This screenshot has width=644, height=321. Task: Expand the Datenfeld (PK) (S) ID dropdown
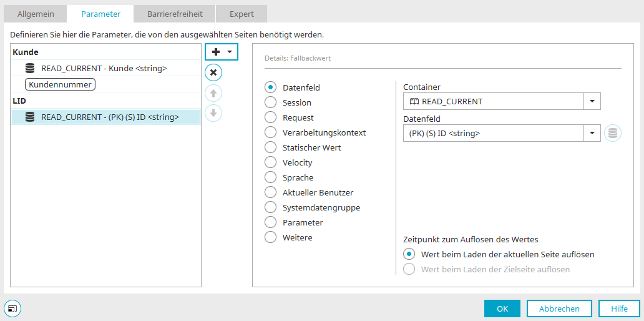(x=592, y=133)
